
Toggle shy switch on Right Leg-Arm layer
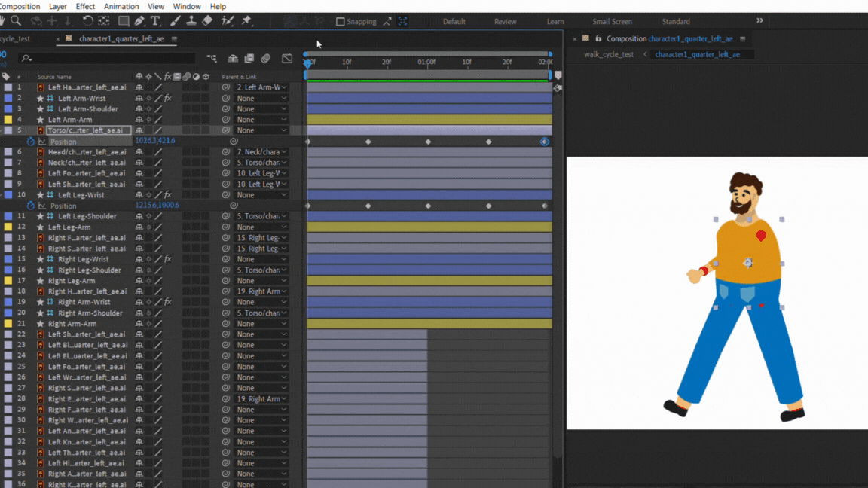tap(139, 280)
